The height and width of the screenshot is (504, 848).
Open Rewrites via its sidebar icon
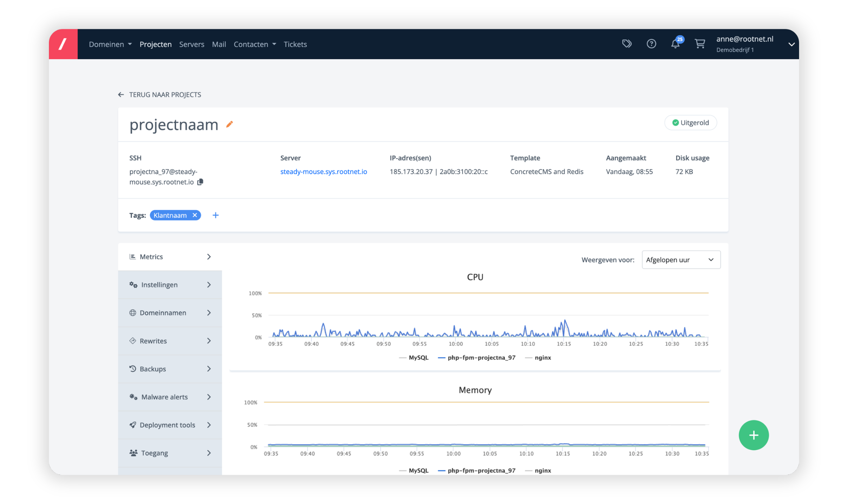pos(133,341)
